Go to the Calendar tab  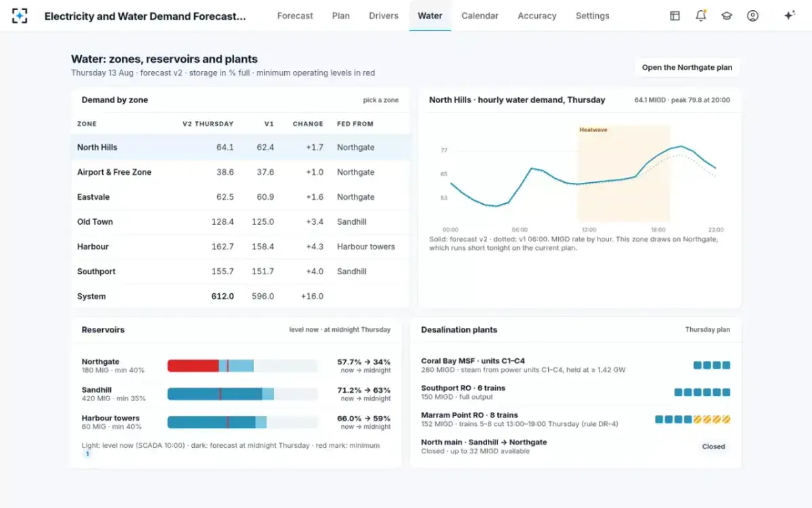coord(480,16)
